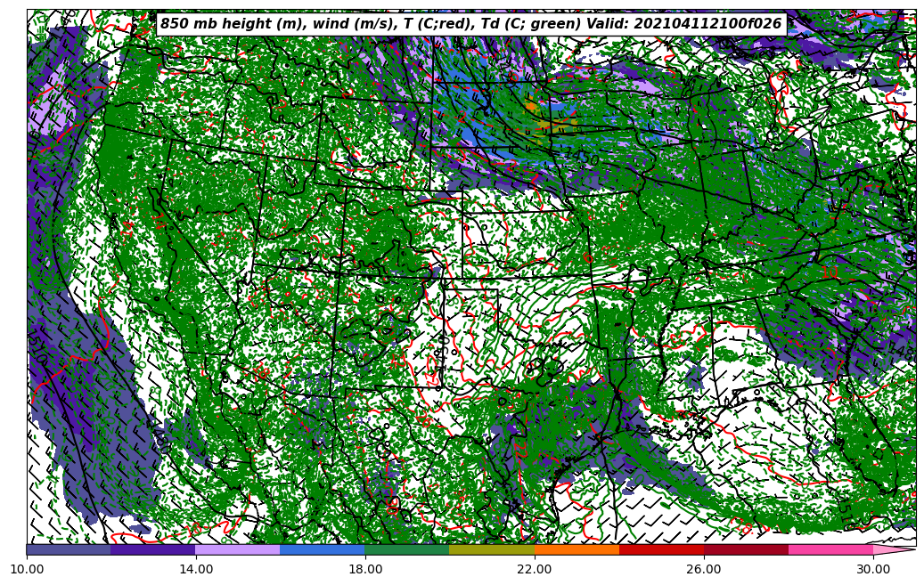Click the lavender 14–16 colorbar segment

pyautogui.click(x=238, y=549)
